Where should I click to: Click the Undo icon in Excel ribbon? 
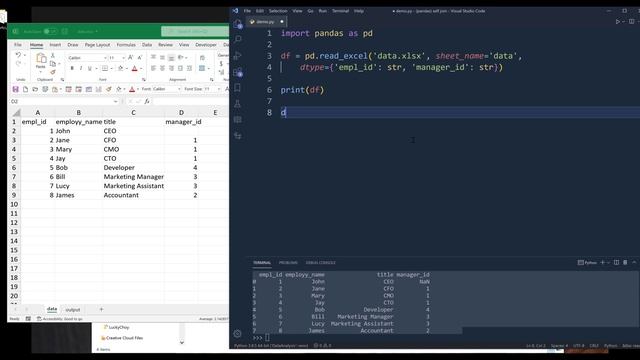click(x=18, y=55)
